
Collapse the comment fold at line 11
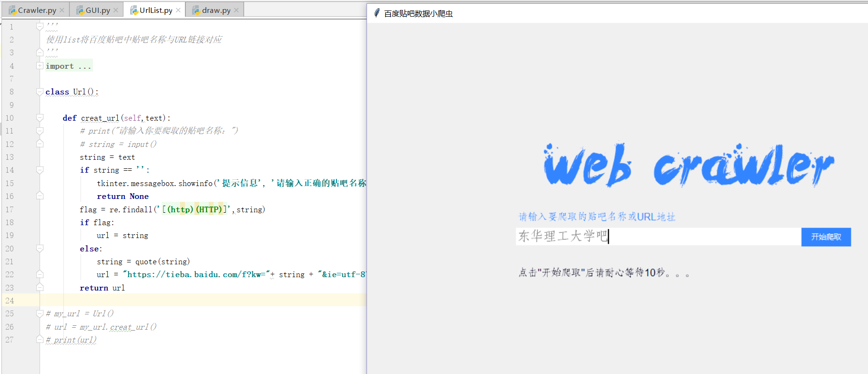coord(40,131)
